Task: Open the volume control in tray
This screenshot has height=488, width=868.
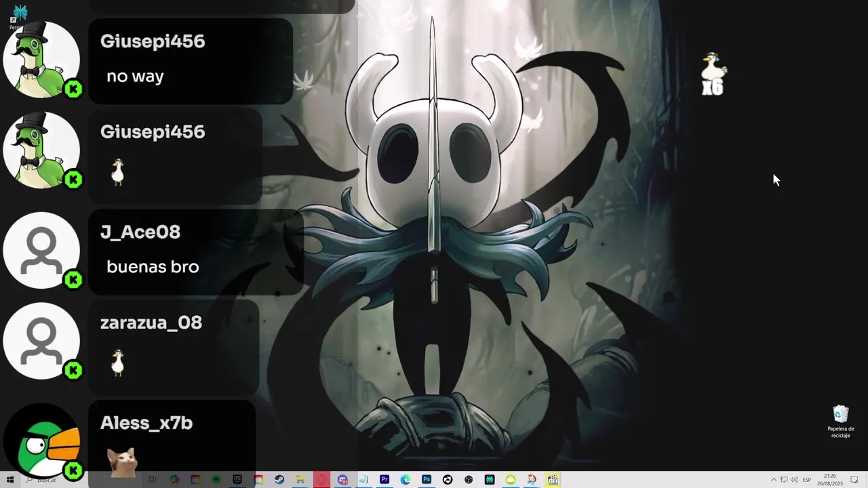Action: tap(794, 480)
